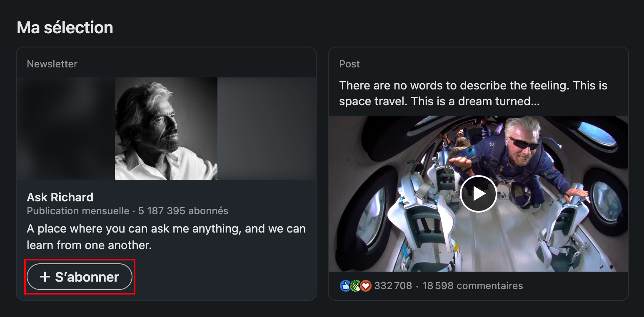Open the spacecraft cabin video thumbnail
This screenshot has height=317, width=644.
pos(478,194)
